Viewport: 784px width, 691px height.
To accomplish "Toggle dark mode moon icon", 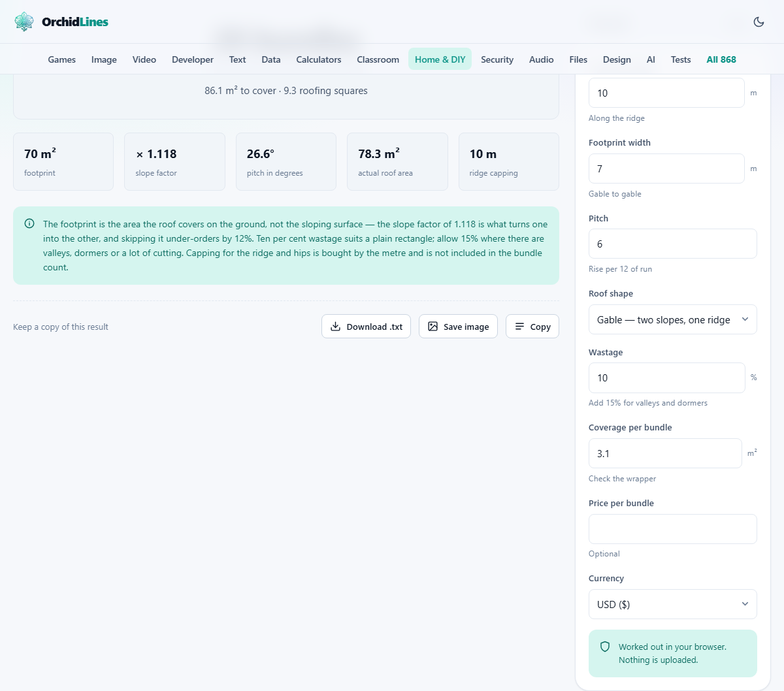I will tap(759, 22).
